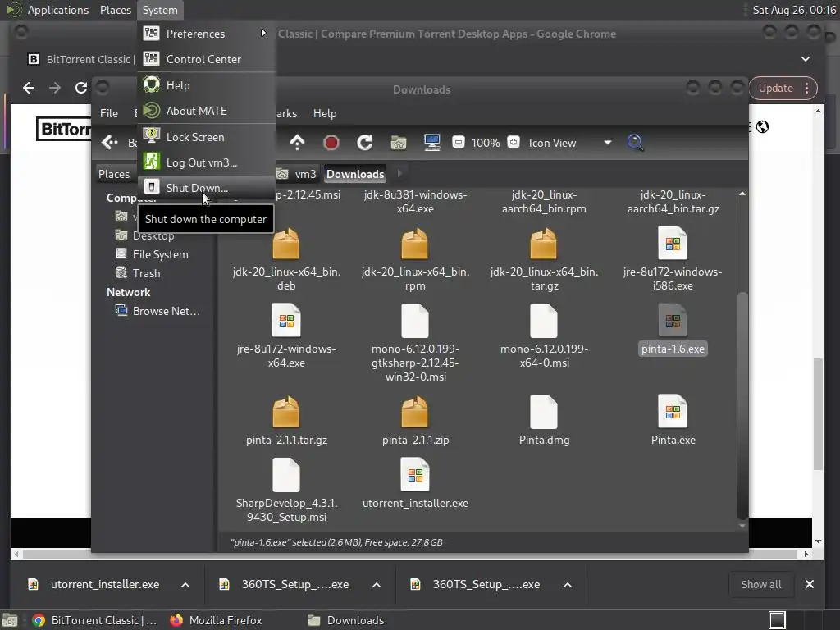
Task: Open Control Center from System menu
Action: pos(206,59)
